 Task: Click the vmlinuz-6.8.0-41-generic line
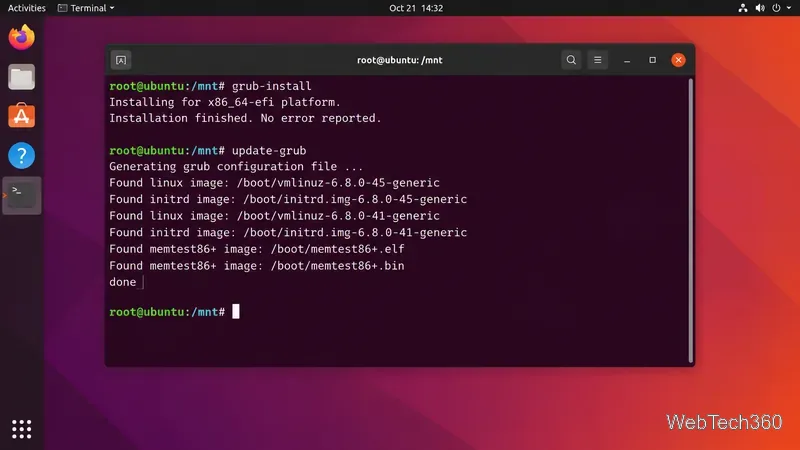coord(274,216)
